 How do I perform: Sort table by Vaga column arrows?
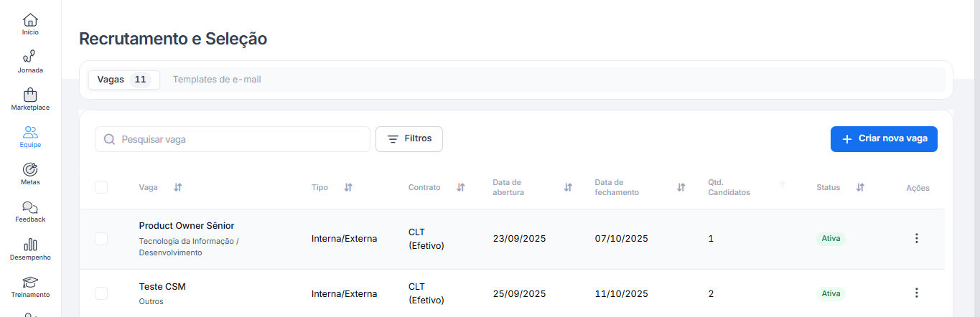[178, 187]
